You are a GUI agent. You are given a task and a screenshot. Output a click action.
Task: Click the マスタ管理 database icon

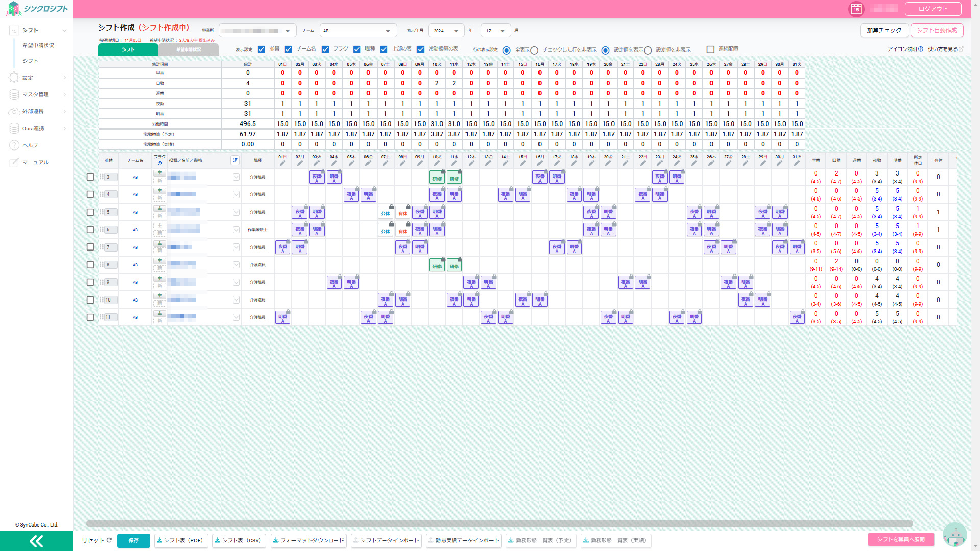click(14, 94)
